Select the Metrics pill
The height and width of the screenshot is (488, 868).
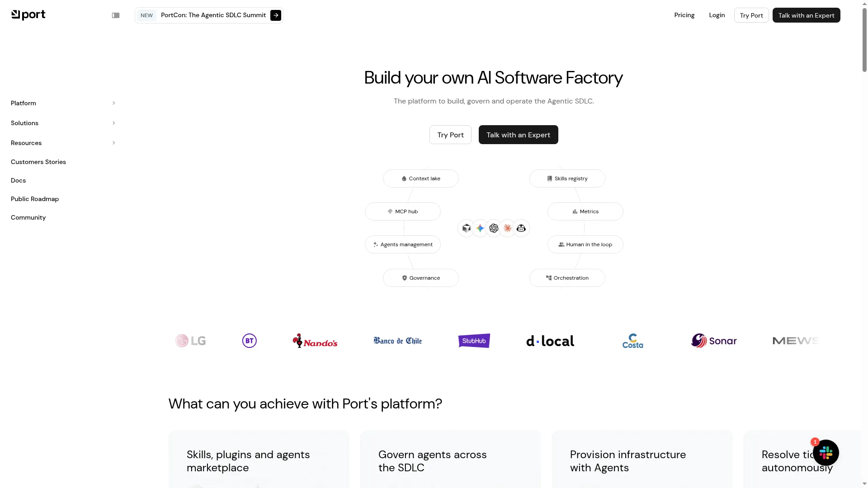585,211
